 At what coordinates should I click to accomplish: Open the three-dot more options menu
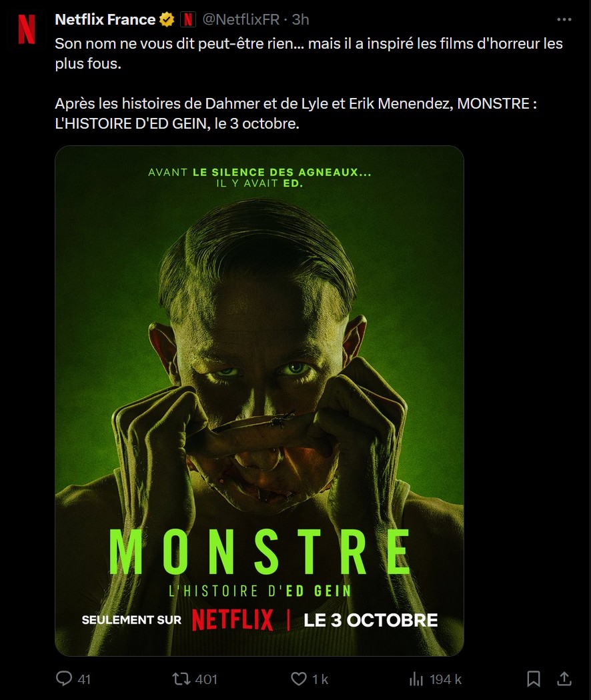[564, 19]
